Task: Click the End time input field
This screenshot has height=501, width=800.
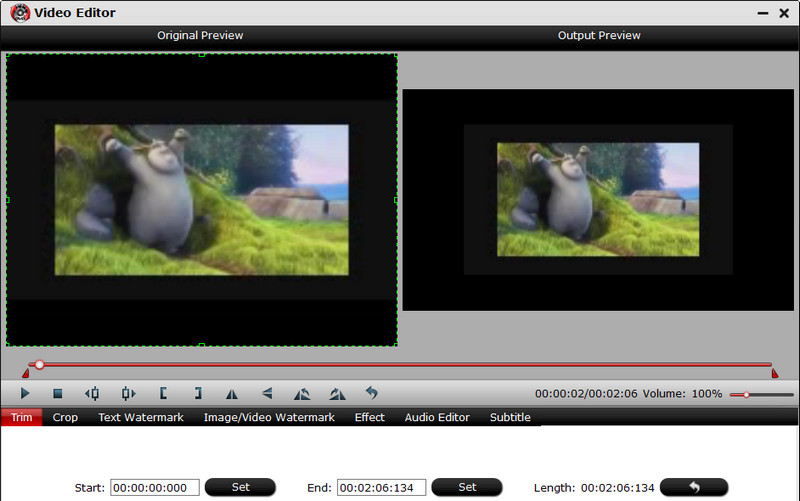Action: [x=381, y=488]
